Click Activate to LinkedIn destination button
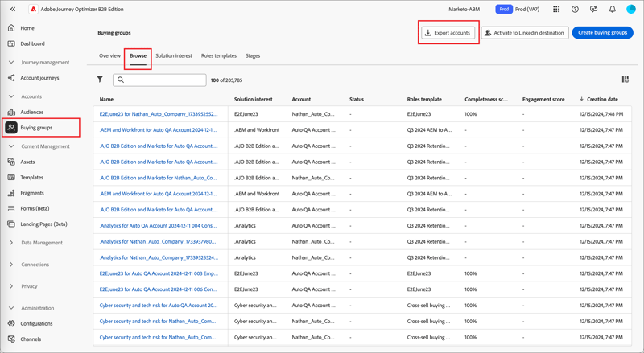The image size is (644, 353). (525, 33)
